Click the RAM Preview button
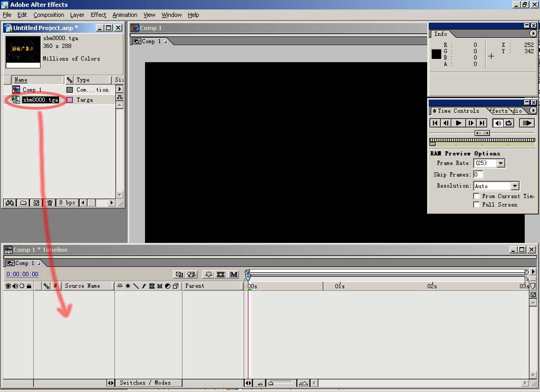540x392 pixels. 526,123
